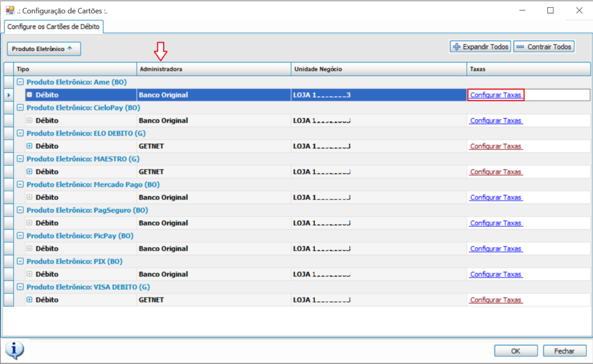
Task: Expand the Débito row under Mercado Pago (BO)
Action: pyautogui.click(x=29, y=198)
